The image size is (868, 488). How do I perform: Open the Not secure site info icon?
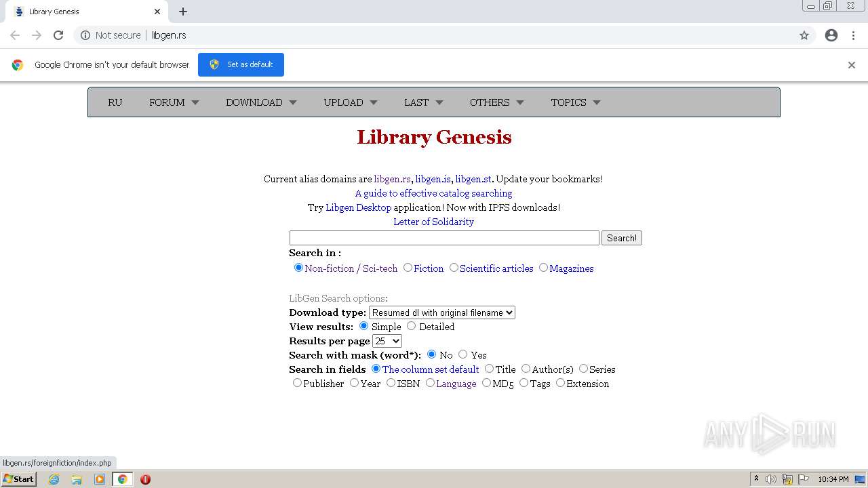[85, 35]
